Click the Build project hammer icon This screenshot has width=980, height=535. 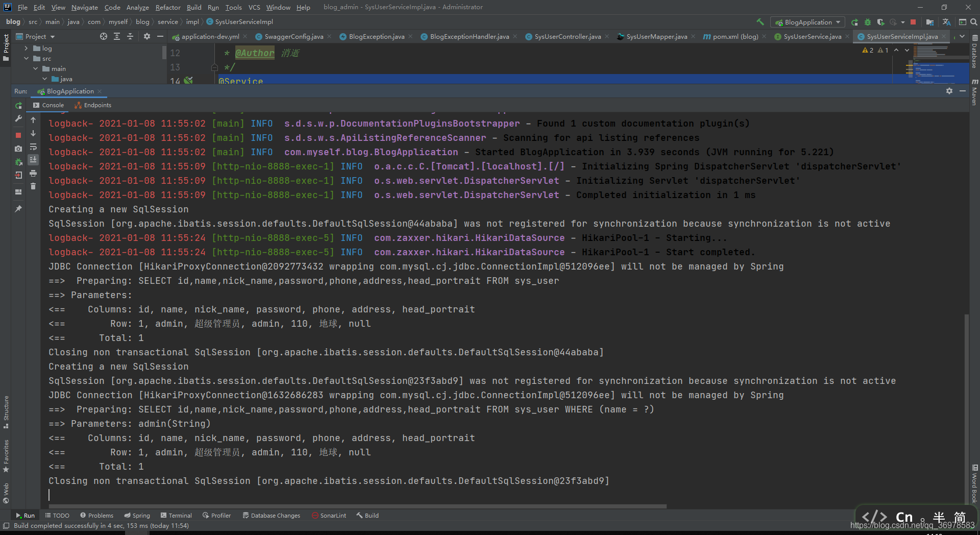pos(760,22)
